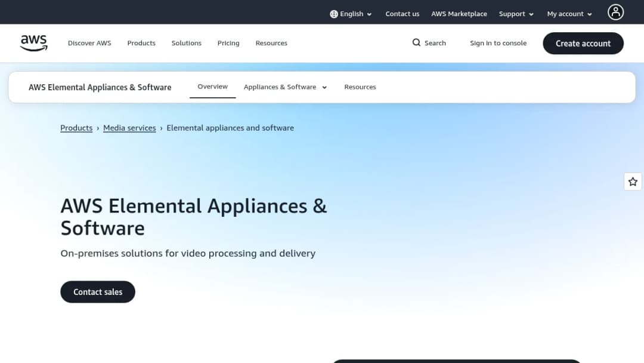Expand the My account dropdown

click(569, 14)
